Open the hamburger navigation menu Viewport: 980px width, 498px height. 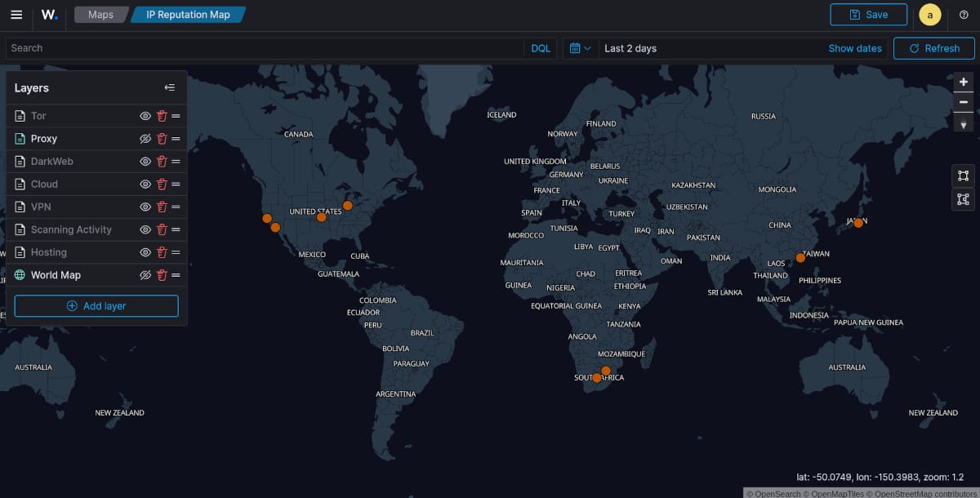pos(16,15)
